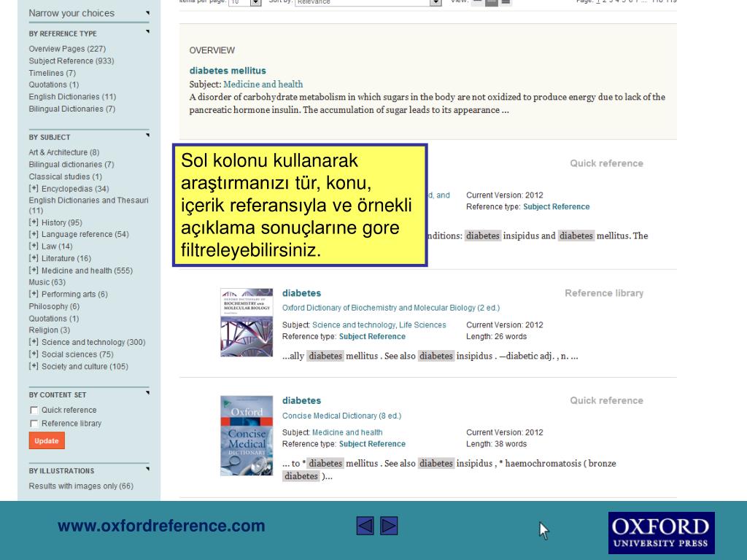Image resolution: width=747 pixels, height=560 pixels.
Task: Collapse the By Content Set section arrow
Action: coord(147,393)
